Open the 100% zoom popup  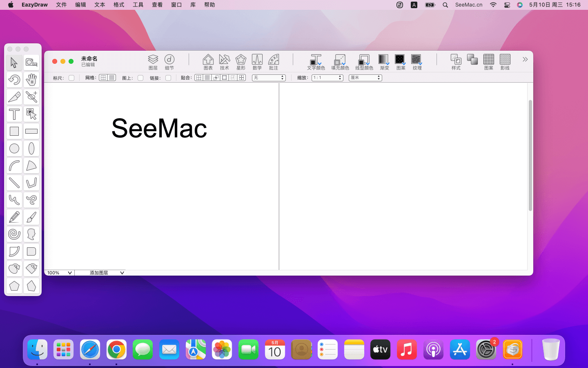point(60,273)
